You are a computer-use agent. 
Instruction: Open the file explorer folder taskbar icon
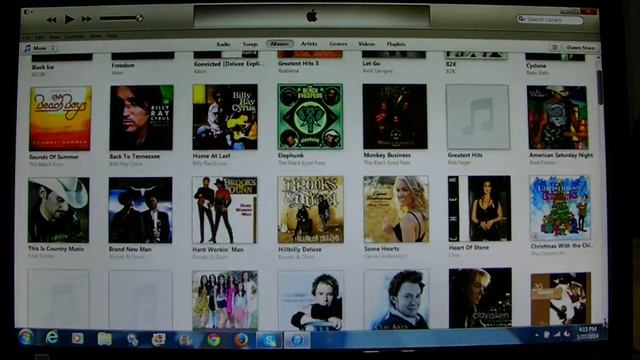[x=104, y=339]
